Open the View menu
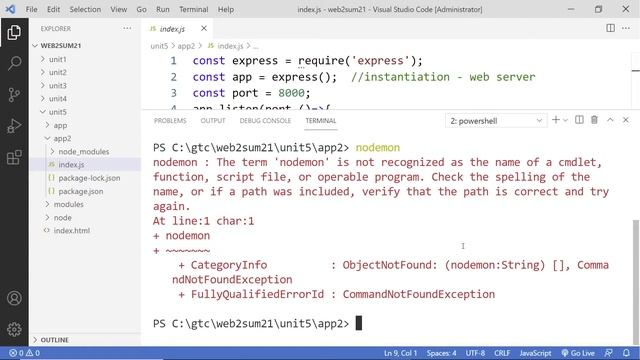Screen dimensions: 640x360 tap(118, 9)
